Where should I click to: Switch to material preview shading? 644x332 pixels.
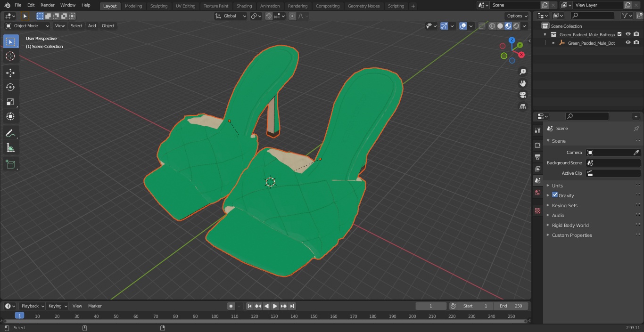point(508,26)
